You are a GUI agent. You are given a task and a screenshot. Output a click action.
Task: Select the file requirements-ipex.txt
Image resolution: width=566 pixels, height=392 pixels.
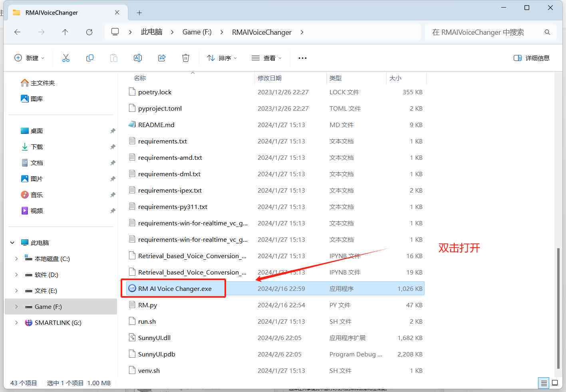point(170,190)
